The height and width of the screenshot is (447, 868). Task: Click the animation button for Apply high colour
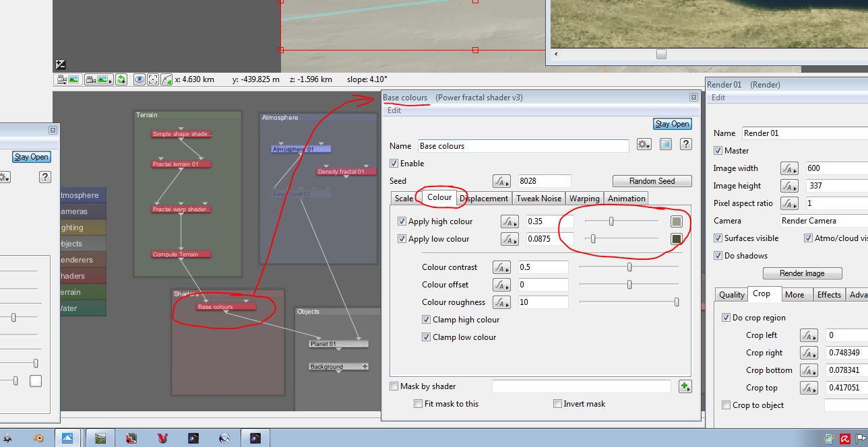click(510, 221)
